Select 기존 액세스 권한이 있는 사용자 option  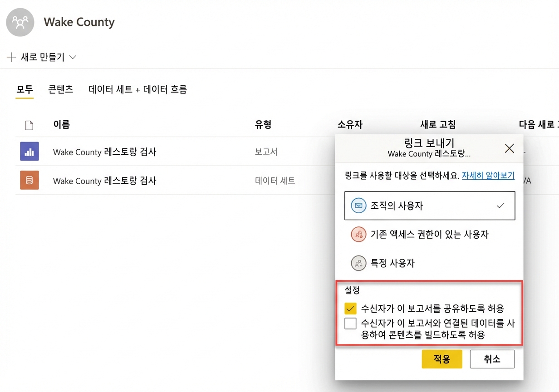(430, 235)
